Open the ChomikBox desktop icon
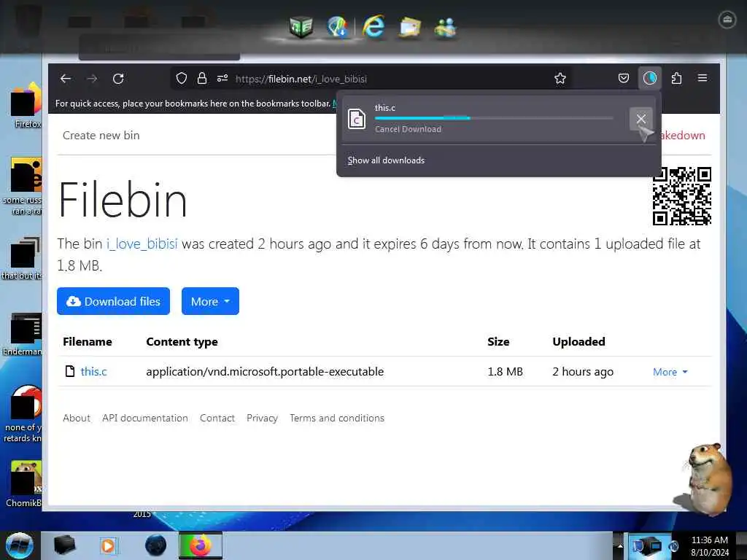 (x=24, y=484)
